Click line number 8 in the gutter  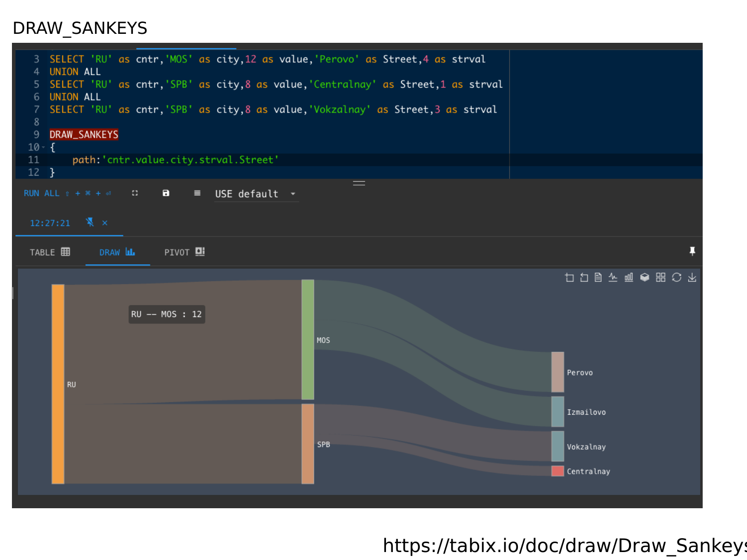pyautogui.click(x=36, y=122)
